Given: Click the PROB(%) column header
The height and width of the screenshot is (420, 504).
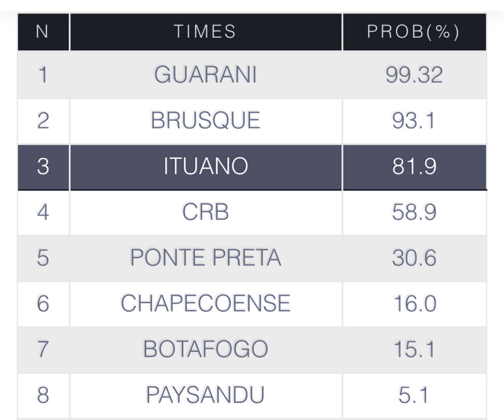Looking at the screenshot, I should tap(414, 32).
